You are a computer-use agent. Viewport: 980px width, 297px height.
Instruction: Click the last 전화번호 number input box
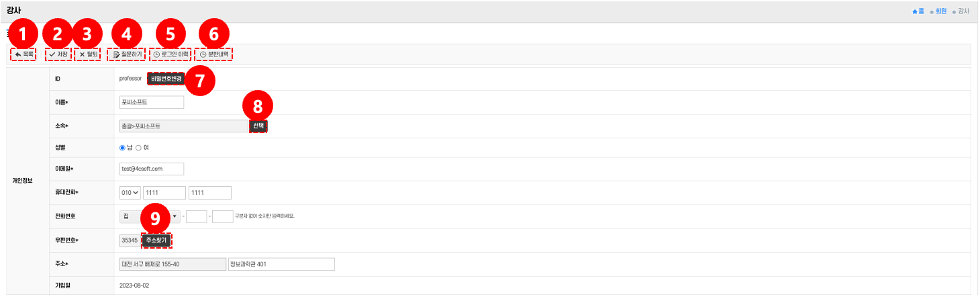(x=222, y=216)
